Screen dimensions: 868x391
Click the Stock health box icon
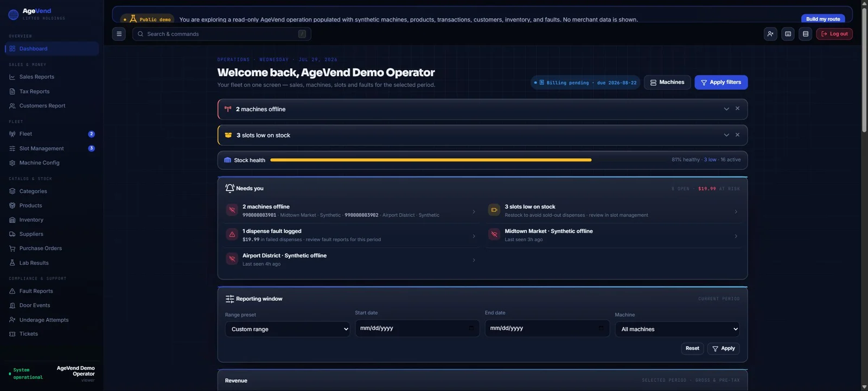(x=228, y=160)
